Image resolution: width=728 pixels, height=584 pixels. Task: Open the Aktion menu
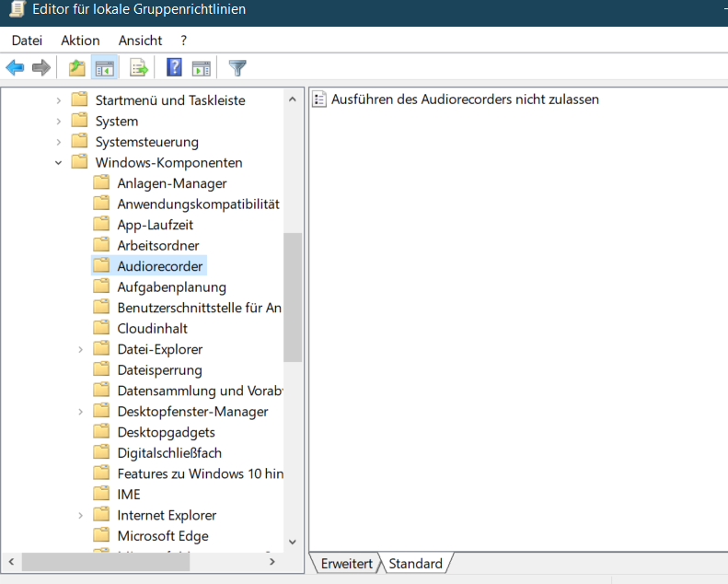[80, 41]
